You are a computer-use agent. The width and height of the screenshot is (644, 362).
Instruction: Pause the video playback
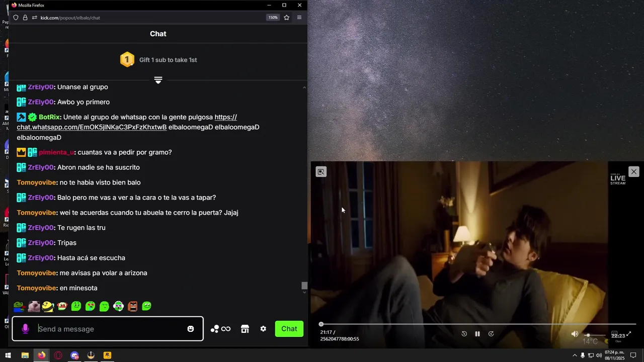tap(477, 334)
